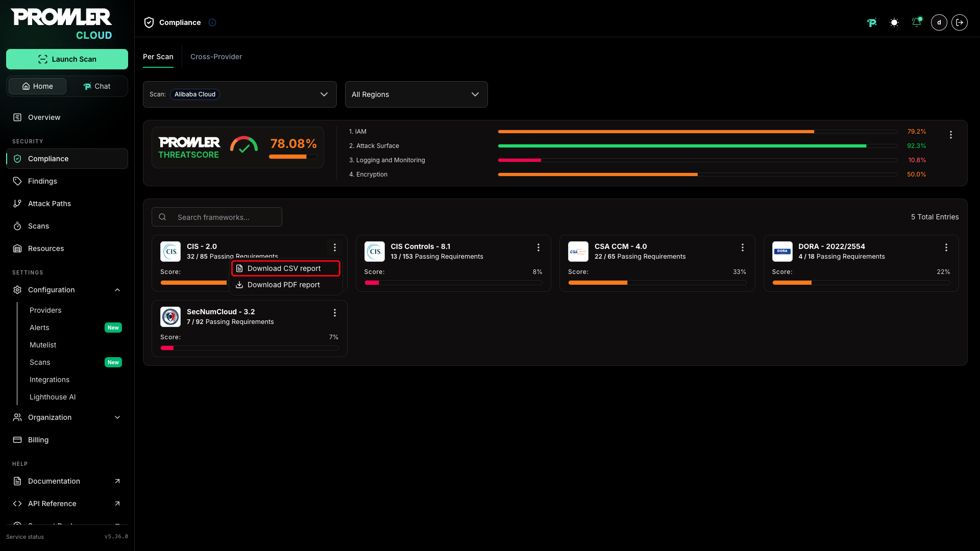This screenshot has width=980, height=551.
Task: Click the Alibaba Cloud scan chip
Action: pos(195,94)
